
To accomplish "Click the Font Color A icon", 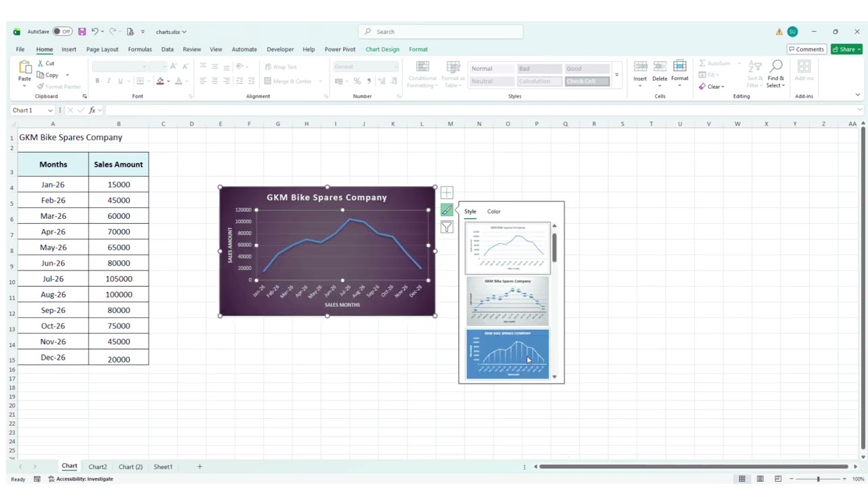I will coord(178,81).
